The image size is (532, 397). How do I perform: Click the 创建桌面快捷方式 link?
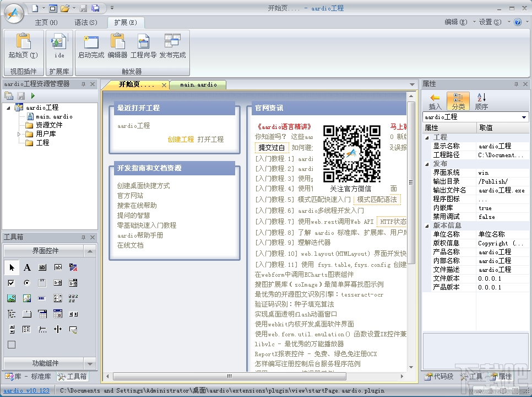144,186
